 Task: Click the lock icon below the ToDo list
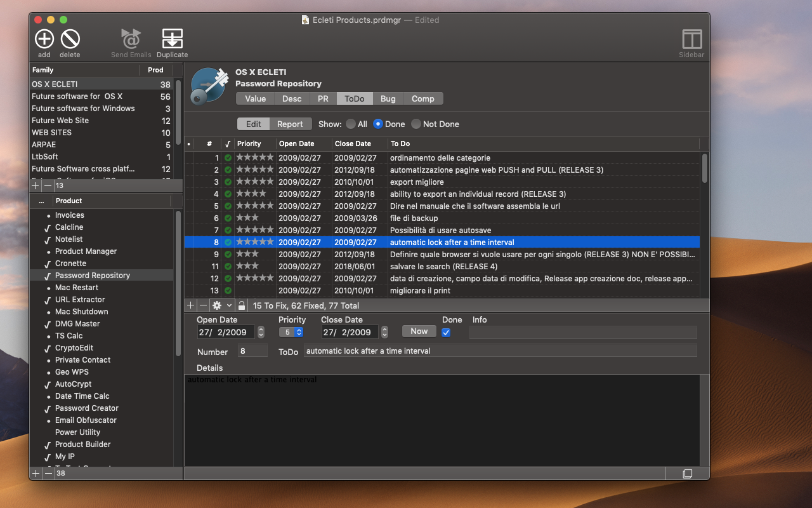click(242, 305)
